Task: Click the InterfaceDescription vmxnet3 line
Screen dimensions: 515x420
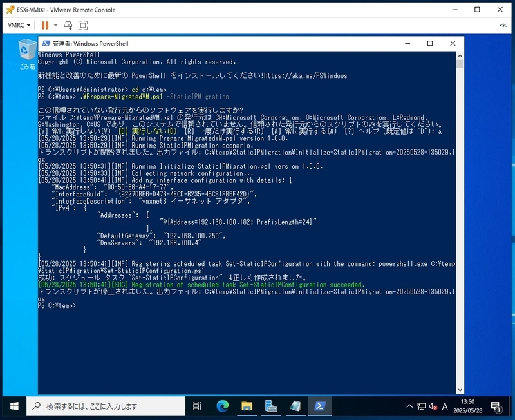Action: 151,201
